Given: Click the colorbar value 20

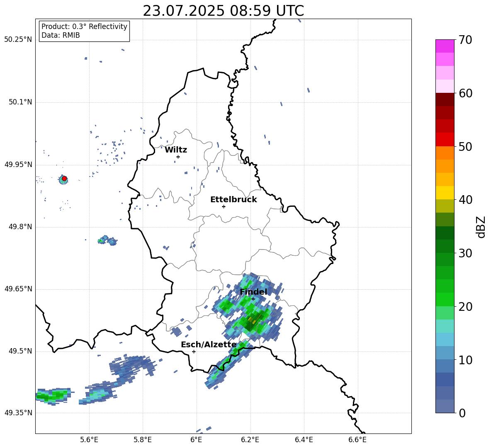Looking at the screenshot, I should pyautogui.click(x=465, y=306).
